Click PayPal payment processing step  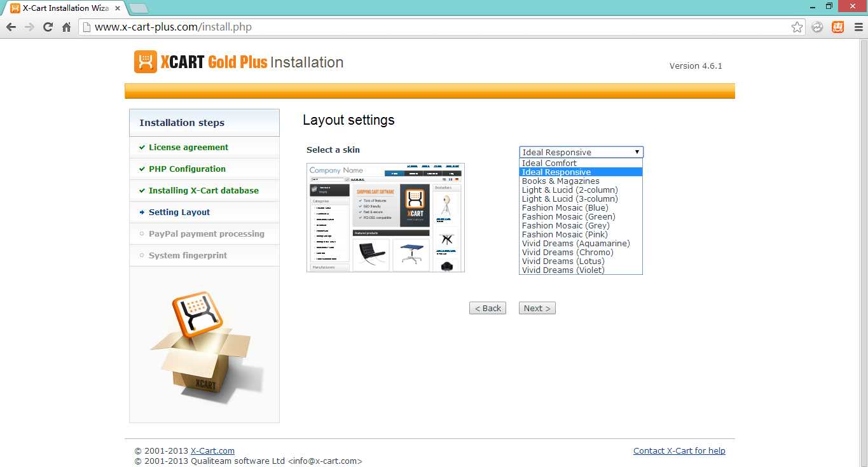click(207, 233)
